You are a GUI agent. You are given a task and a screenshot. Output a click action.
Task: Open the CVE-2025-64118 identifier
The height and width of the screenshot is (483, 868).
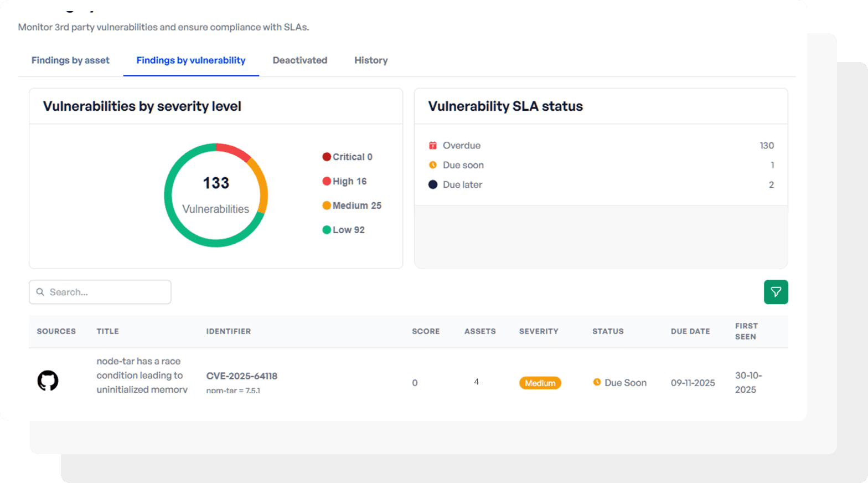pyautogui.click(x=242, y=376)
